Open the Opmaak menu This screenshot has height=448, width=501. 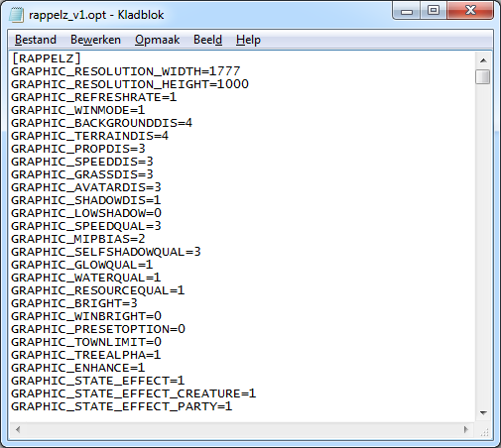click(157, 40)
